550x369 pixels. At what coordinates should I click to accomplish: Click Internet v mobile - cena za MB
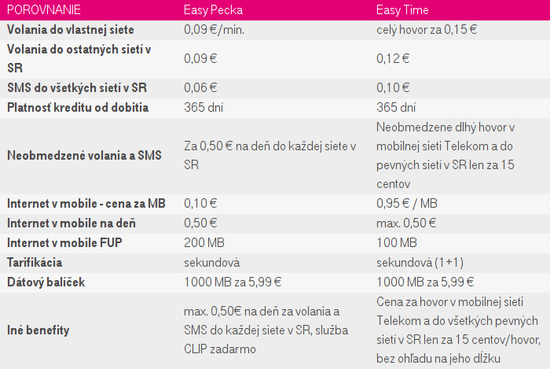[86, 203]
